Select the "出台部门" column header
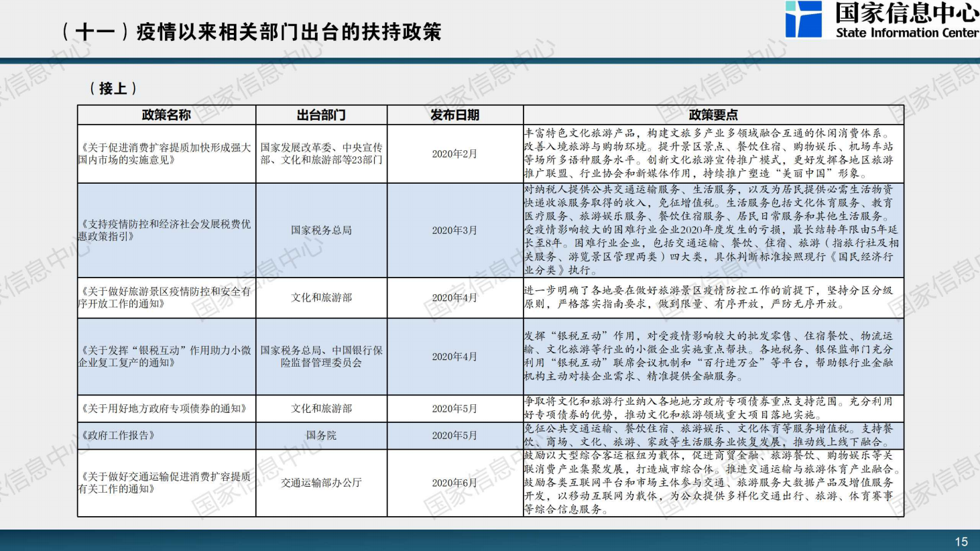 [321, 115]
